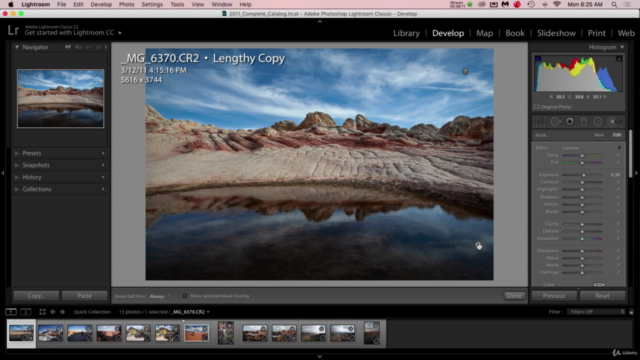The image size is (640, 360).
Task: Click the Wi-Fi status icon
Action: [x=557, y=4]
